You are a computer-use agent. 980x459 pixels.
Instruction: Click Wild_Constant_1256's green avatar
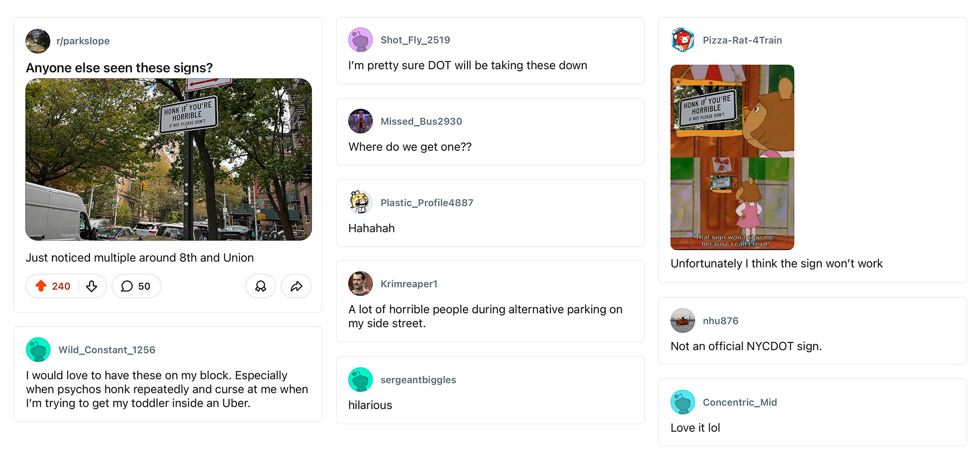click(x=38, y=350)
